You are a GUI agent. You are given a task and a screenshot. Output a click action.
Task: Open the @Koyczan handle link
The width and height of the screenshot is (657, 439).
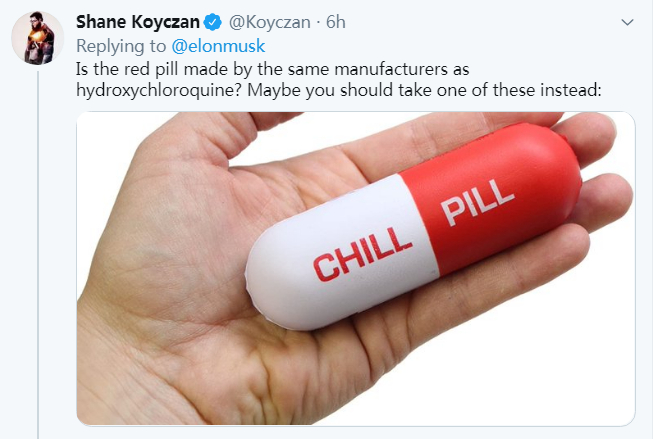coord(269,22)
